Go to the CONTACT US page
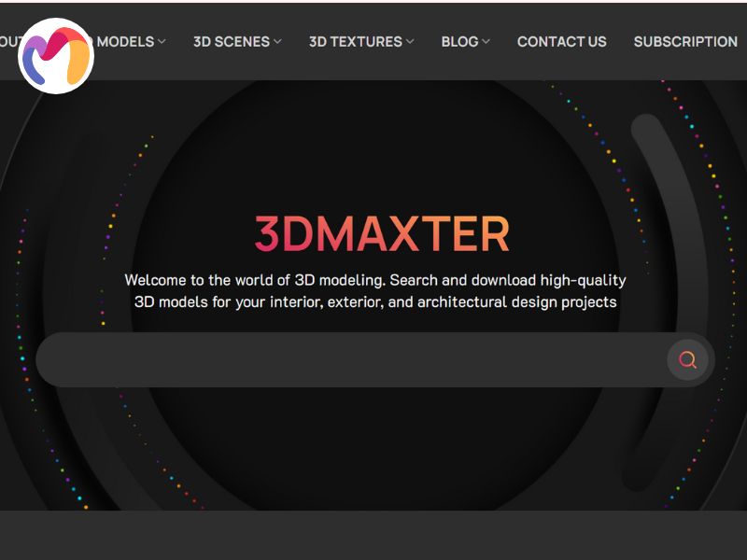This screenshot has height=560, width=747. (x=561, y=42)
